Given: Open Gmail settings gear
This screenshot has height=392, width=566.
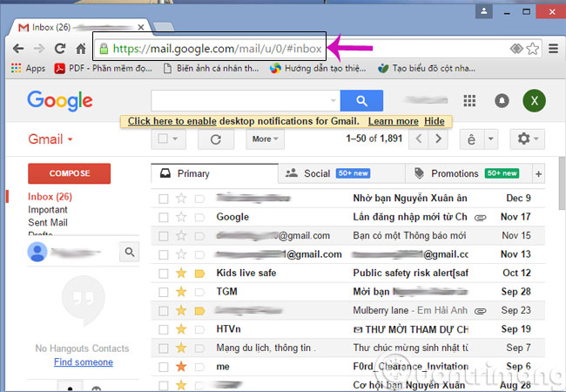Looking at the screenshot, I should 528,139.
